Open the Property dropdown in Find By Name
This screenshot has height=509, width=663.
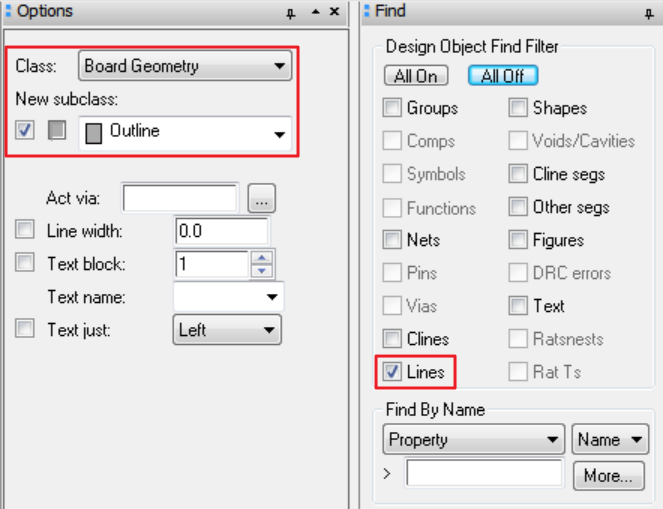tap(474, 439)
